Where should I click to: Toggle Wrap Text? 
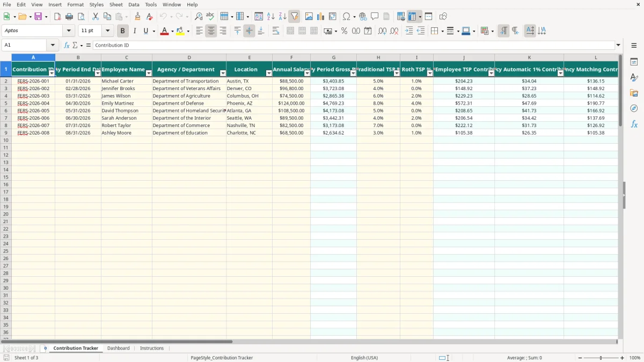[275, 31]
